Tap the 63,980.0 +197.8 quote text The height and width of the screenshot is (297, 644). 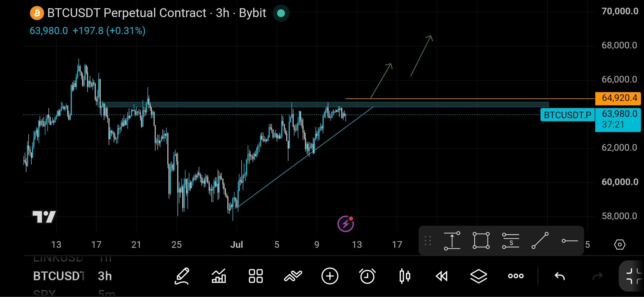coord(87,31)
